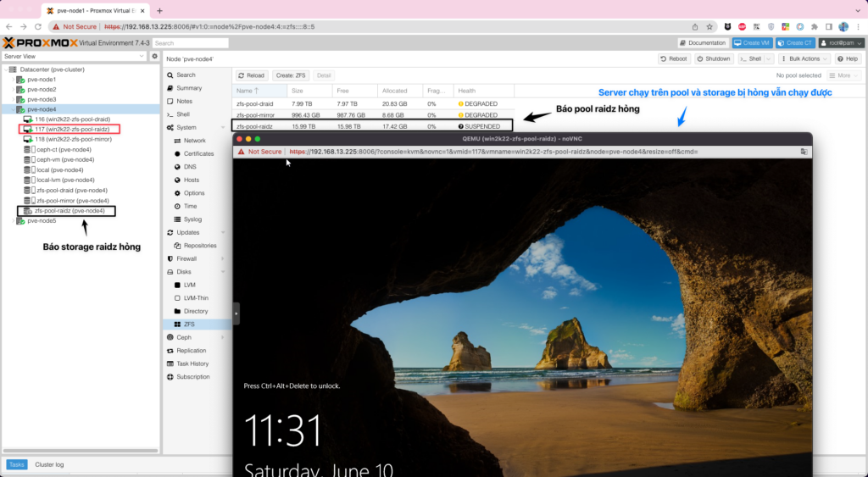Click the gear settings icon beside Server View
The width and height of the screenshot is (868, 477).
(x=154, y=57)
